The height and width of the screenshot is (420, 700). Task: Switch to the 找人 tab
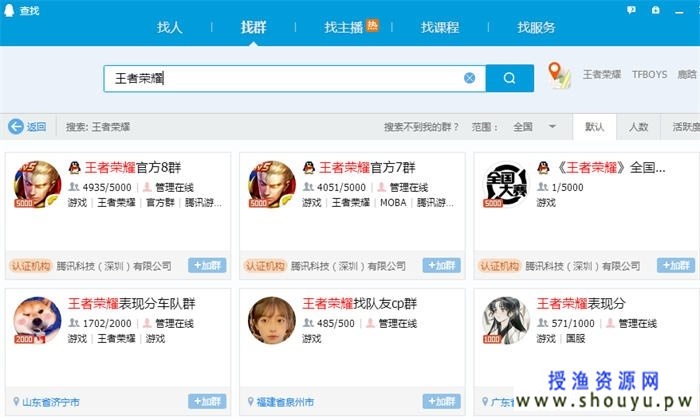(170, 27)
